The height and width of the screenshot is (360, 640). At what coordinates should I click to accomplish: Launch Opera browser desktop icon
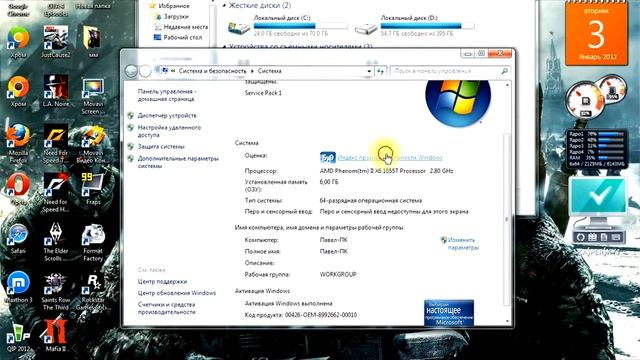(18, 189)
